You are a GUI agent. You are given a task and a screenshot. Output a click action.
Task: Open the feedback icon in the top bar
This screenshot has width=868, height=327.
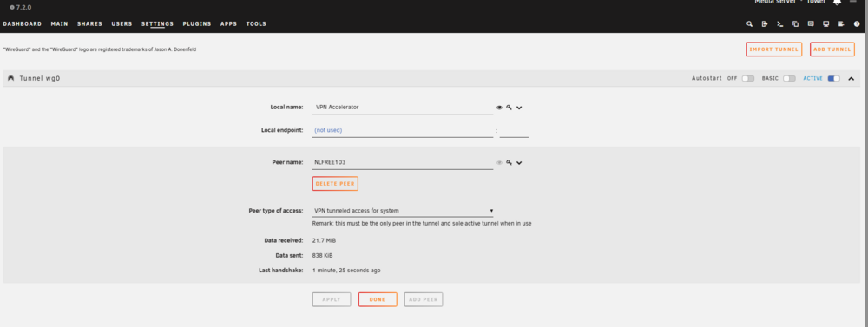[811, 23]
